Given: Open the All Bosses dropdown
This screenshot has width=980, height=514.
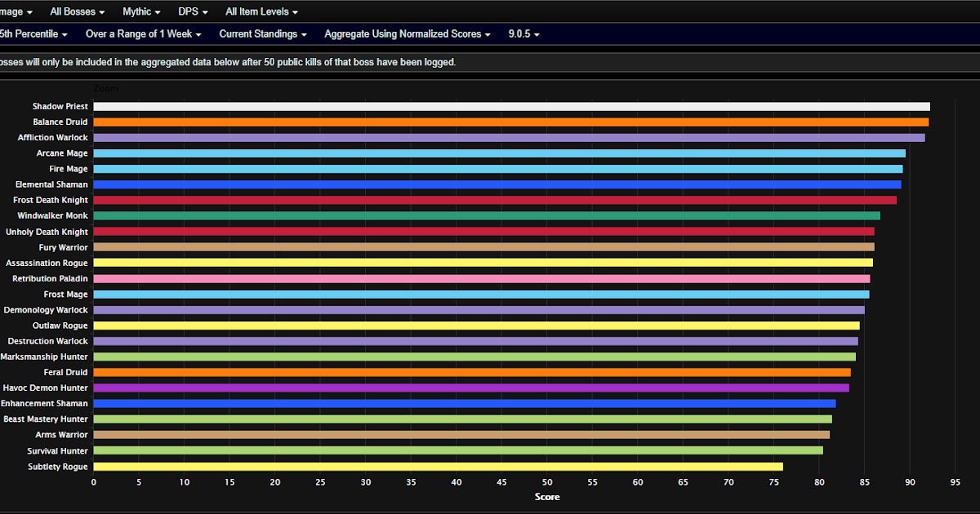Looking at the screenshot, I should (x=78, y=12).
